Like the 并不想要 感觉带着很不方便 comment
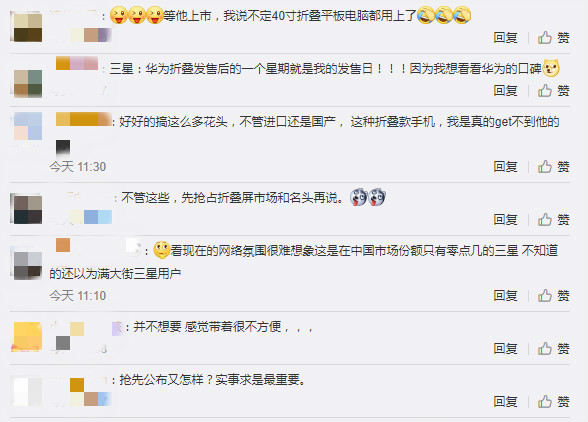The image size is (588, 422). pos(554,348)
